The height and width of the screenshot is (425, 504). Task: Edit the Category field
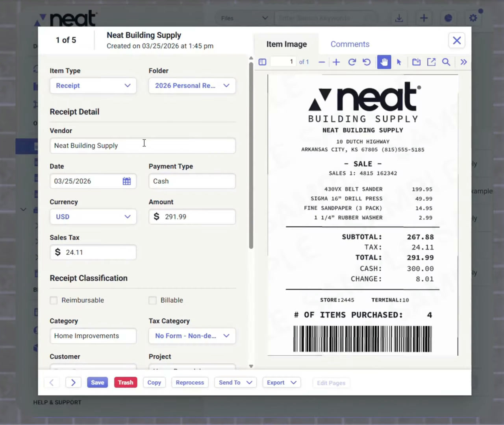(x=93, y=336)
